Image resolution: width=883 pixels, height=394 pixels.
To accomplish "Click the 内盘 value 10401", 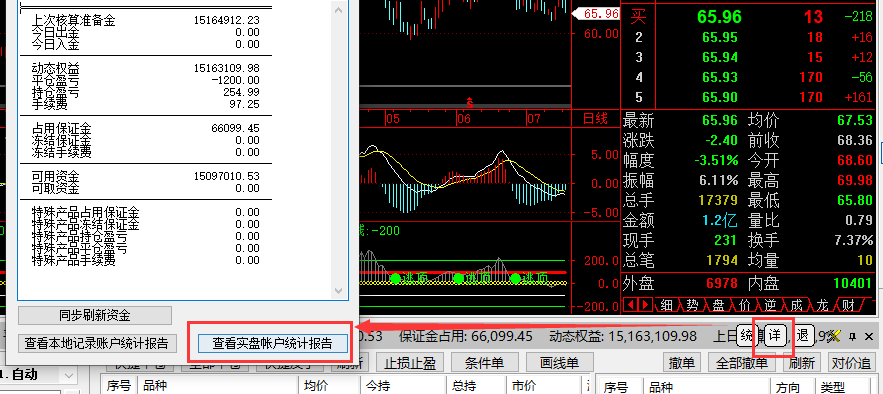I will pyautogui.click(x=853, y=283).
